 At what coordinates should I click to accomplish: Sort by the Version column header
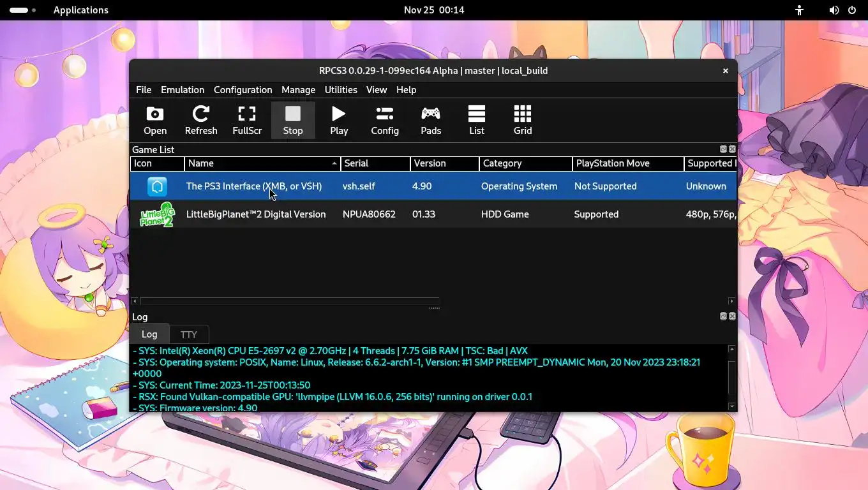click(x=445, y=163)
